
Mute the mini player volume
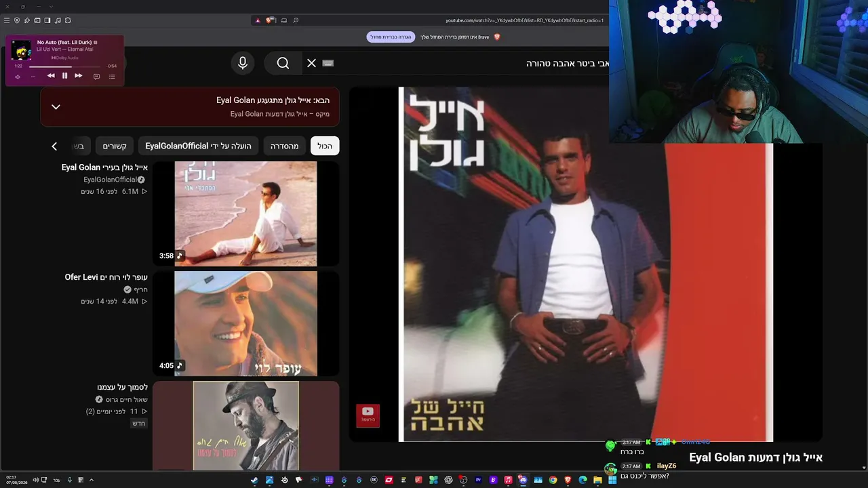point(18,77)
